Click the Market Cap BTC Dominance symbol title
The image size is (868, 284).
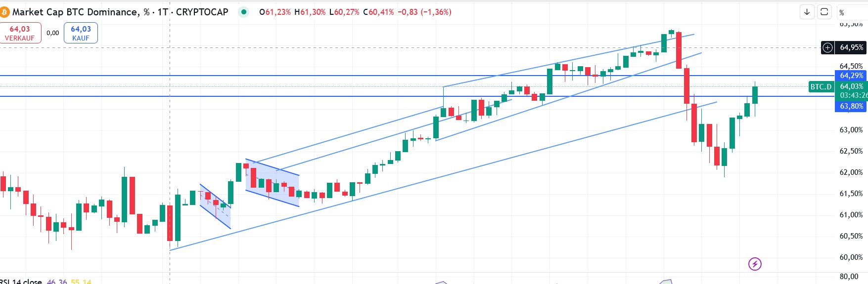pyautogui.click(x=75, y=12)
